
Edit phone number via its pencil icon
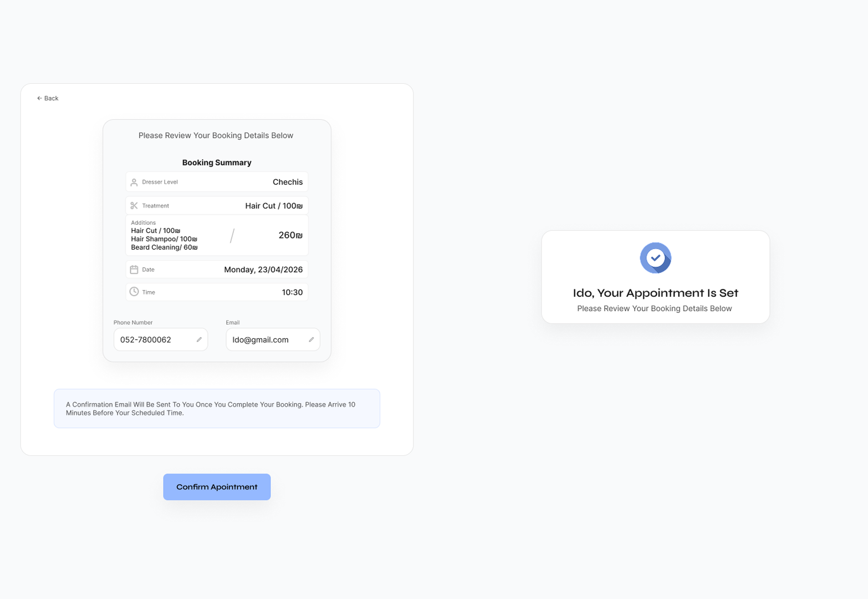pos(199,339)
